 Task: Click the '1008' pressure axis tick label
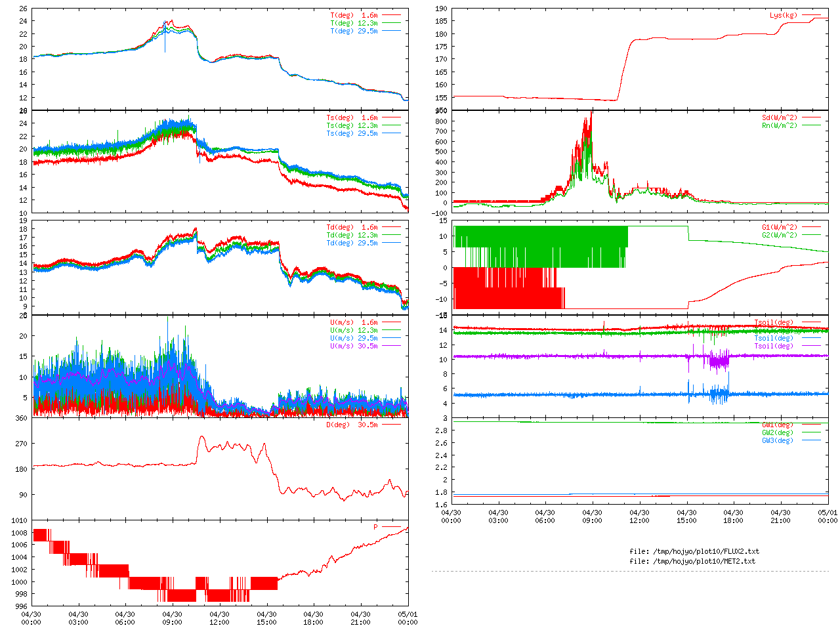tap(20, 533)
